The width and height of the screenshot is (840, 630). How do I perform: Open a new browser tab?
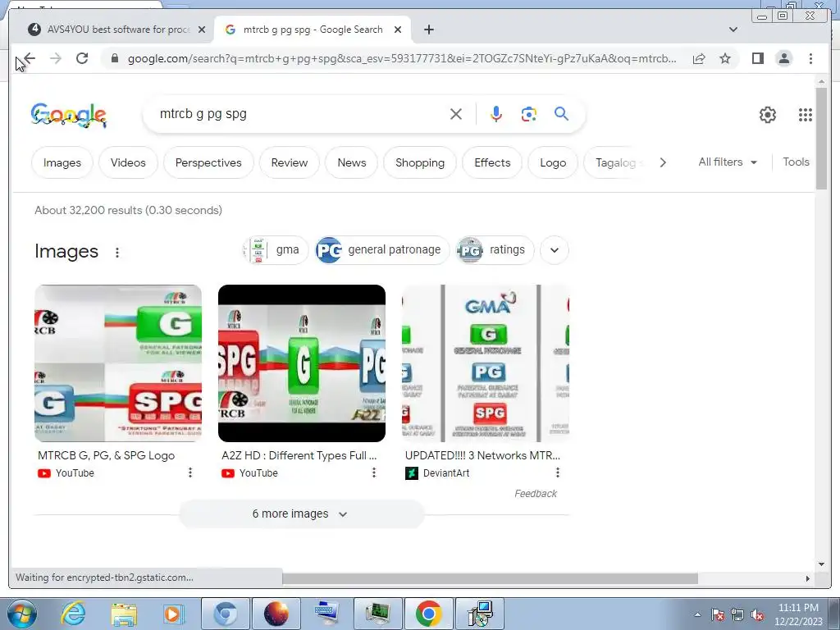[x=428, y=30]
